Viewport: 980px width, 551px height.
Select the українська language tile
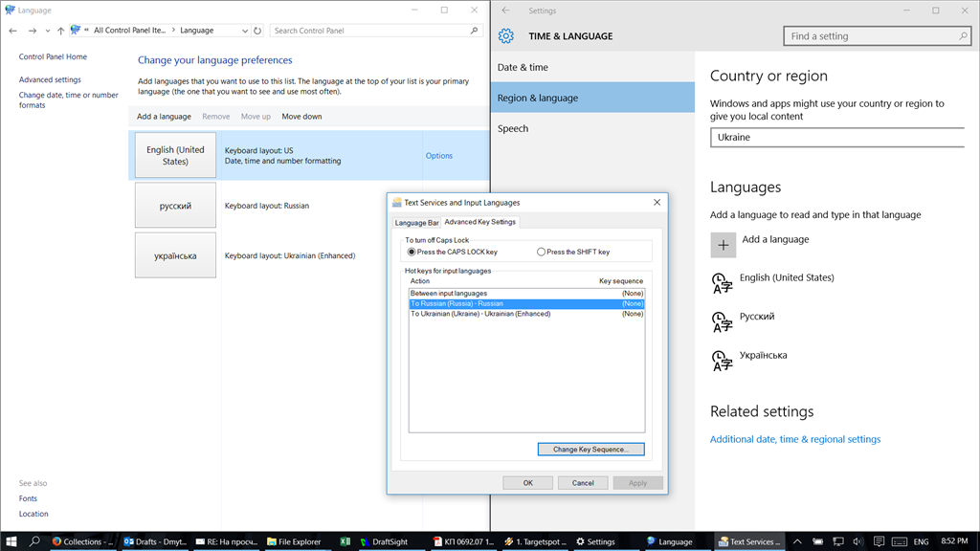[176, 255]
